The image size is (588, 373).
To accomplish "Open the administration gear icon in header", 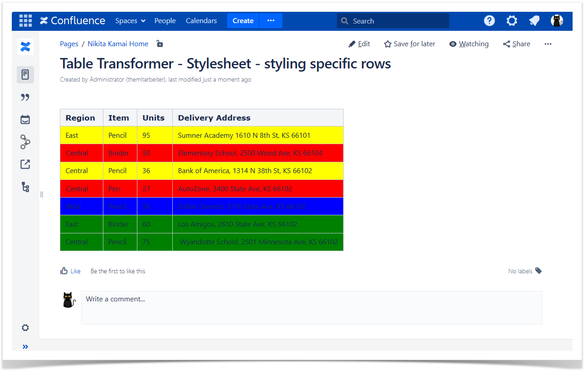I will click(x=512, y=21).
